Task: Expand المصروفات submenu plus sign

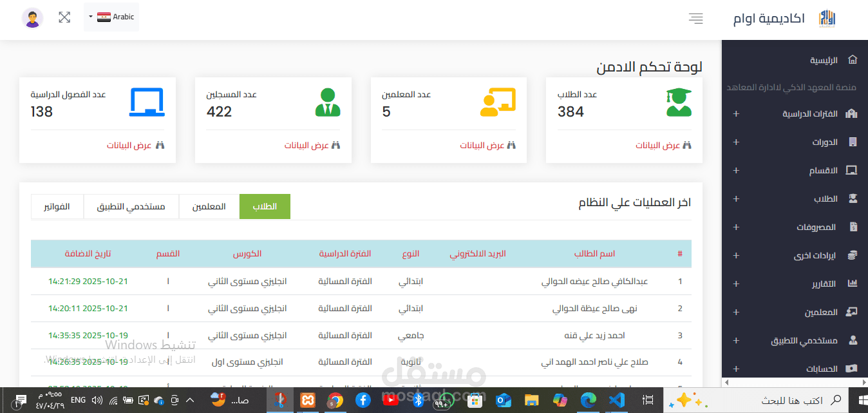Action: pos(737,227)
